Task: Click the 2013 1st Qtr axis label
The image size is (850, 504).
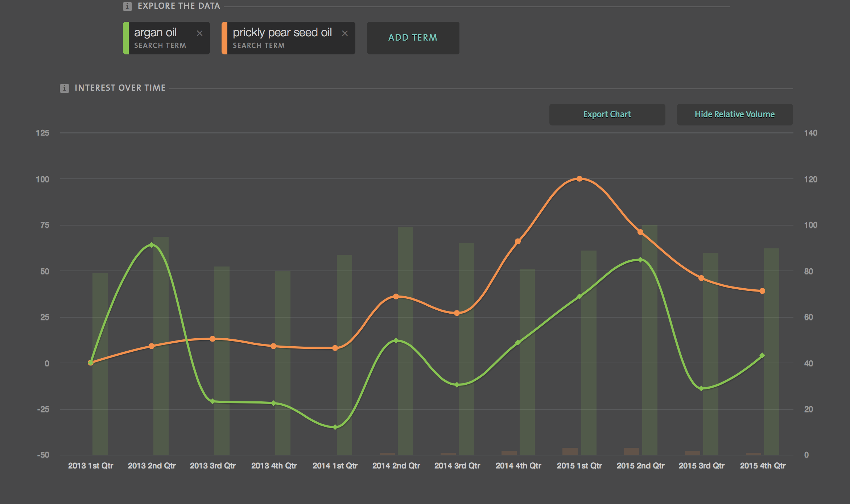Action: pyautogui.click(x=91, y=466)
